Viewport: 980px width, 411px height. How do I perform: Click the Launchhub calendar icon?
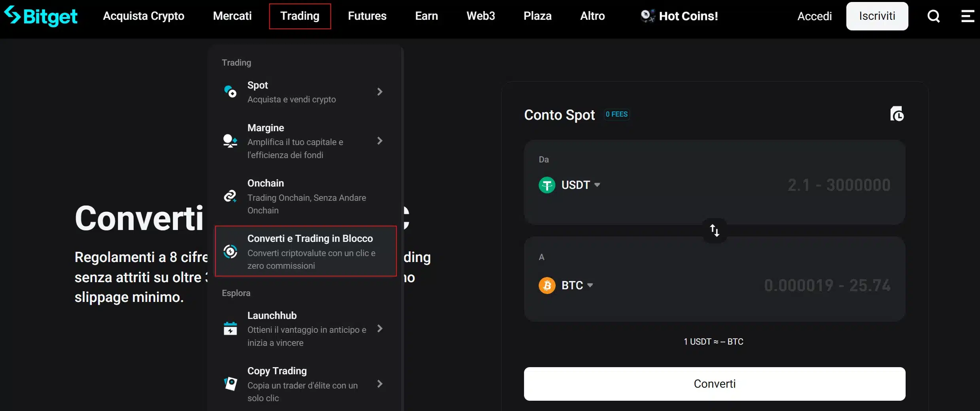[230, 328]
